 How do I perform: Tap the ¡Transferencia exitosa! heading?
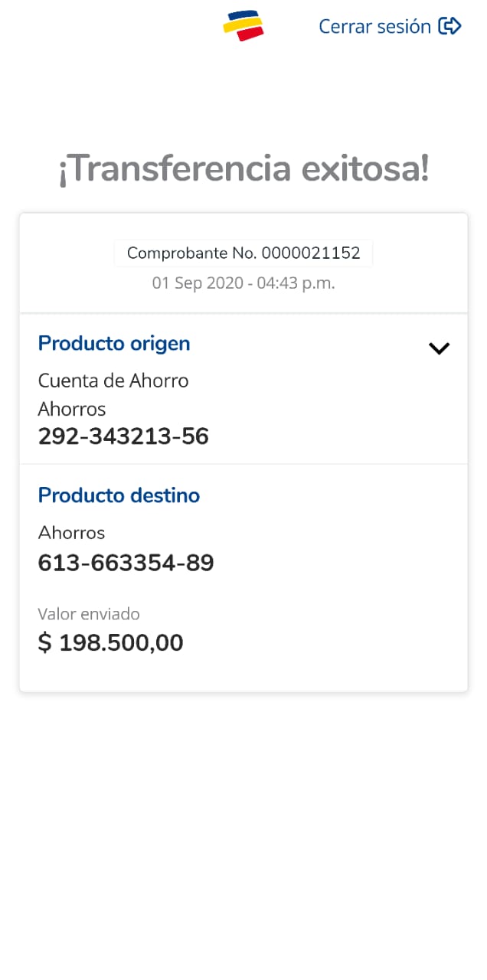pos(243,169)
